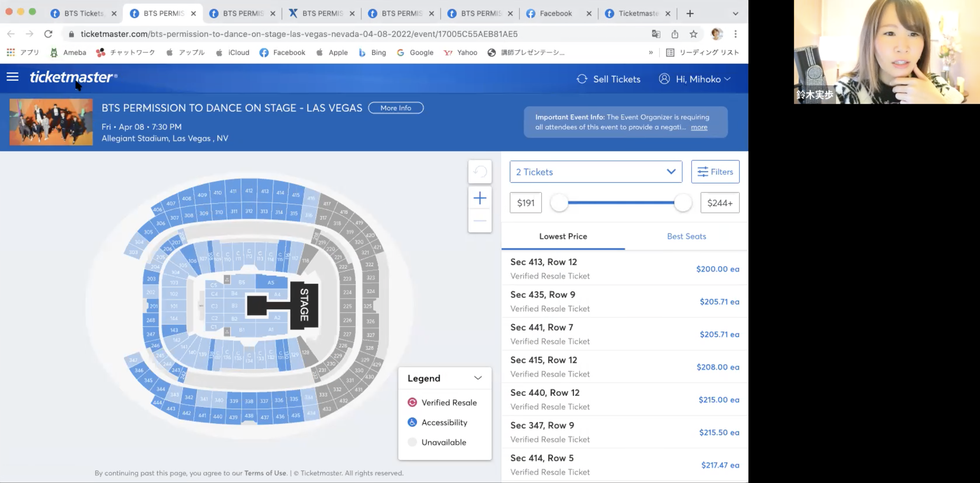Click the More Info button
The height and width of the screenshot is (483, 980).
pos(395,108)
